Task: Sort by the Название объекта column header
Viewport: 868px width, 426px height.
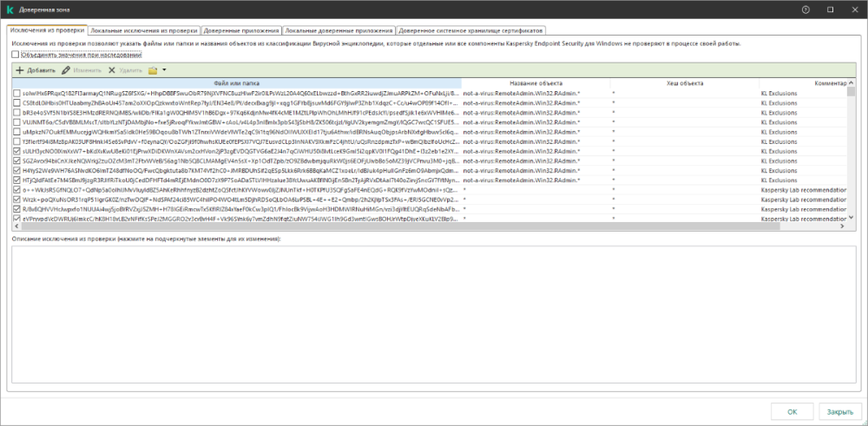Action: 536,83
